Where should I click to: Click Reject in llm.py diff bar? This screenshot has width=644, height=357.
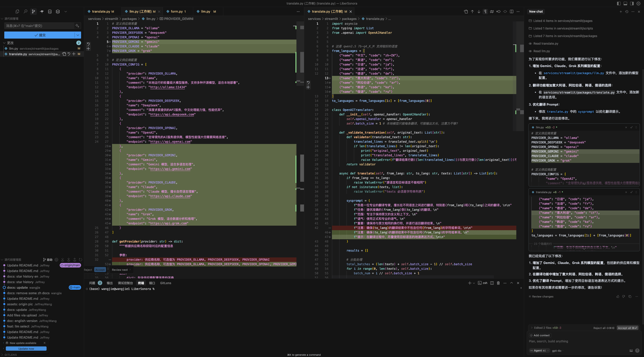coord(88,270)
